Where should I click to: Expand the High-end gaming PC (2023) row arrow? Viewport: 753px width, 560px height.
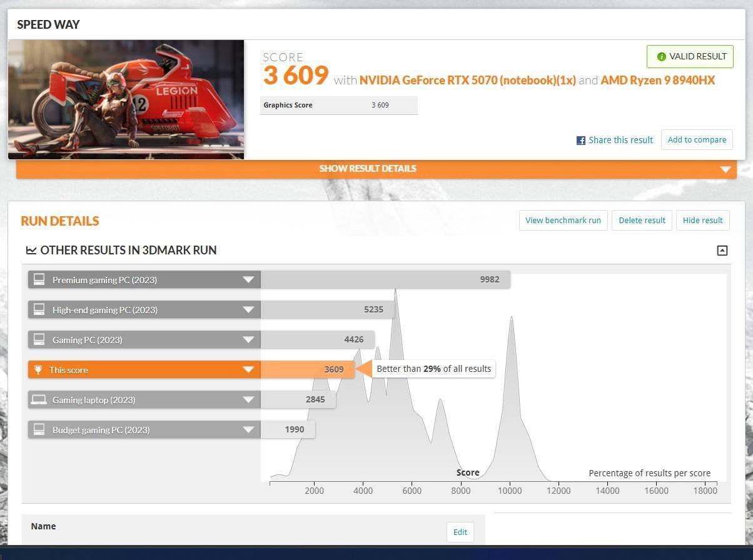coord(248,310)
